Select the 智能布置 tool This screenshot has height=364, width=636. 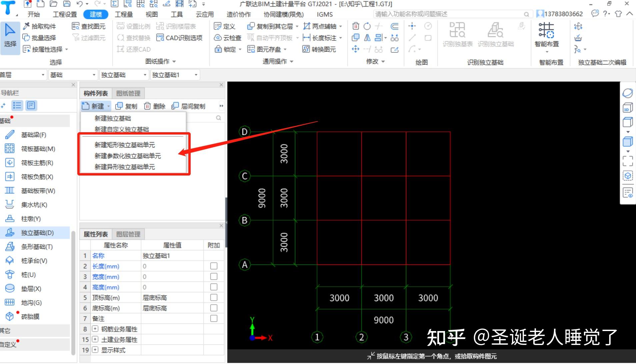547,35
